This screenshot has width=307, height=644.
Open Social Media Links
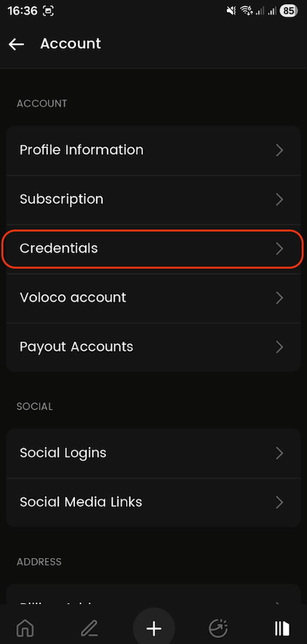[x=154, y=503]
